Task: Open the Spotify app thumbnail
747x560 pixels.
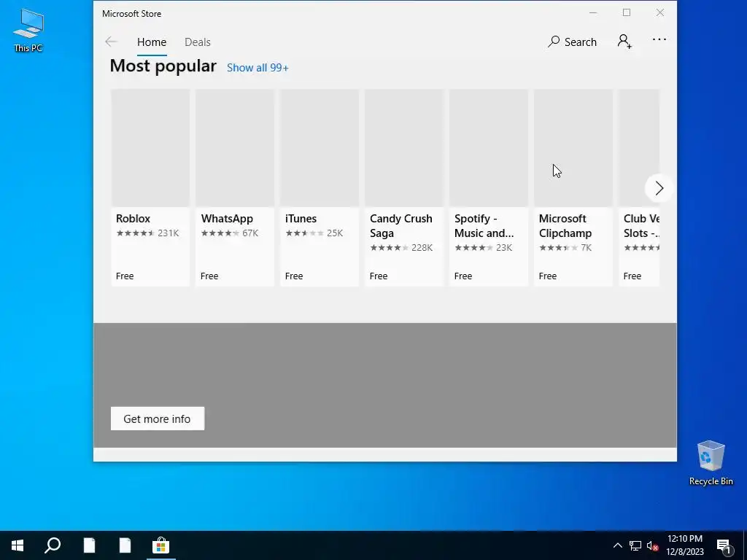Action: tap(488, 148)
